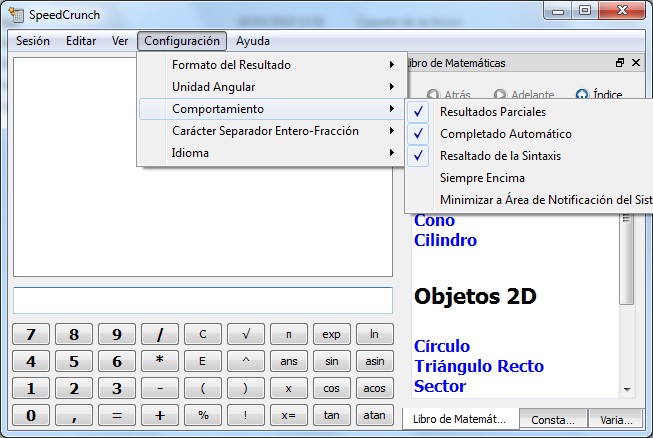Open the Círculo link
The width and height of the screenshot is (653, 438).
442,346
